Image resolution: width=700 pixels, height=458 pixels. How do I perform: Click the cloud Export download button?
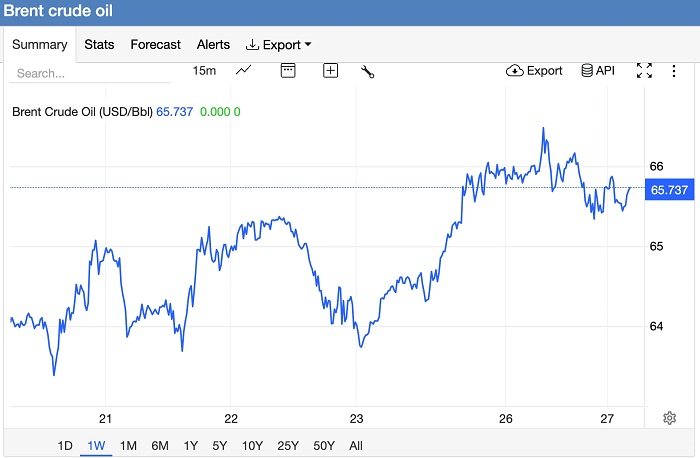coord(535,71)
